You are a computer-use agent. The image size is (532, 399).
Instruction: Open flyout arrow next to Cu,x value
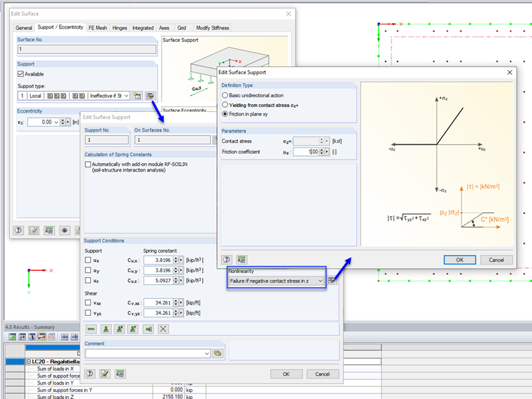coord(181,260)
